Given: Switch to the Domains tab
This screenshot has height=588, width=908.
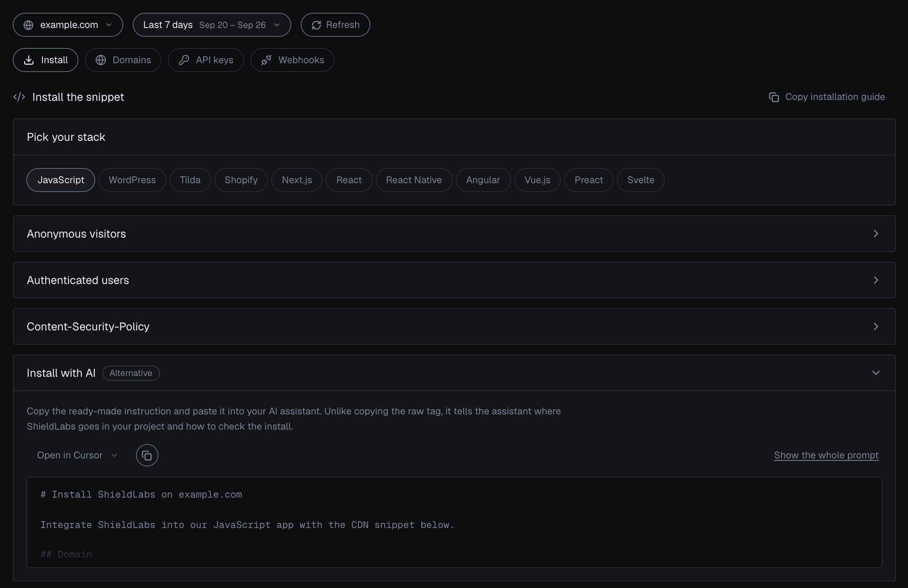Looking at the screenshot, I should 123,60.
